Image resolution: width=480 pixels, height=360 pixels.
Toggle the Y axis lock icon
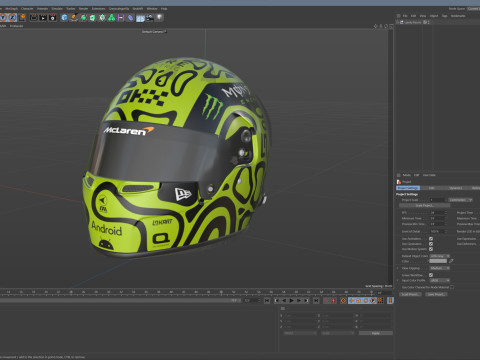tap(3, 17)
